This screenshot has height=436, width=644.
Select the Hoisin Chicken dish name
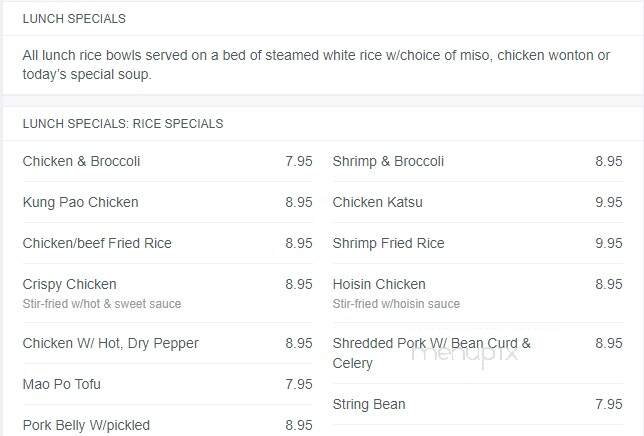pos(379,284)
